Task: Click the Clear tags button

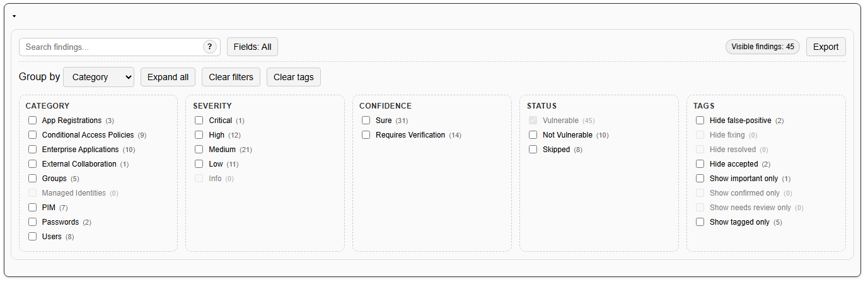Action: (294, 77)
